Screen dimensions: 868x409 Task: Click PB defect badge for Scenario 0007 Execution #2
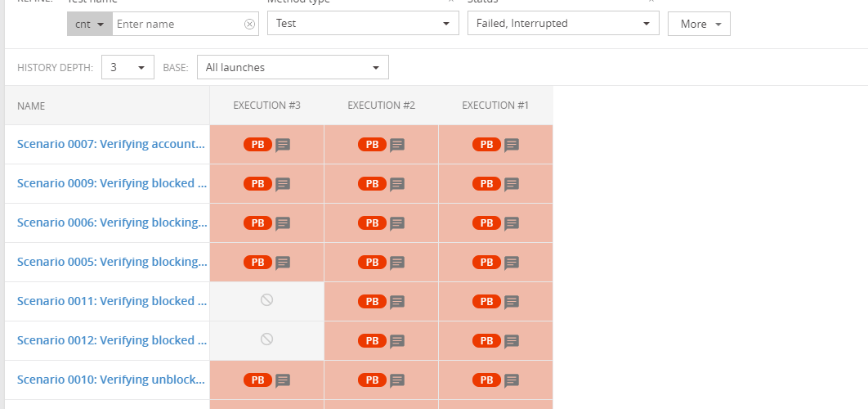(373, 145)
